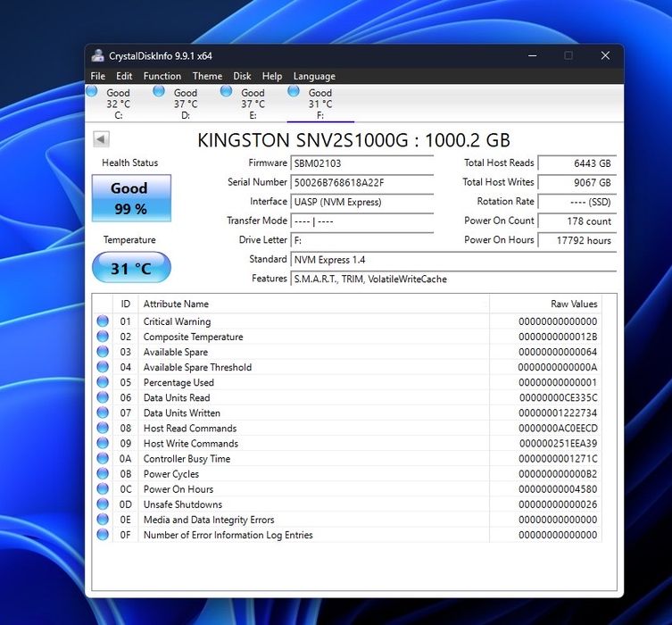Select the Percentage Used attribute name
672x625 pixels.
tap(178, 382)
